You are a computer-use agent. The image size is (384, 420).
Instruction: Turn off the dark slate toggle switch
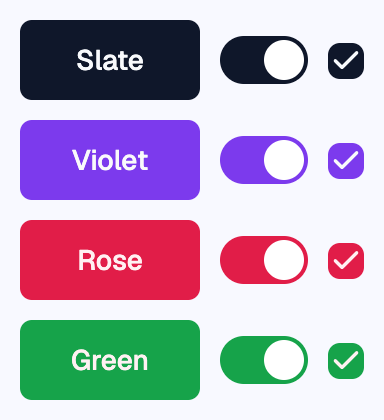tap(264, 60)
